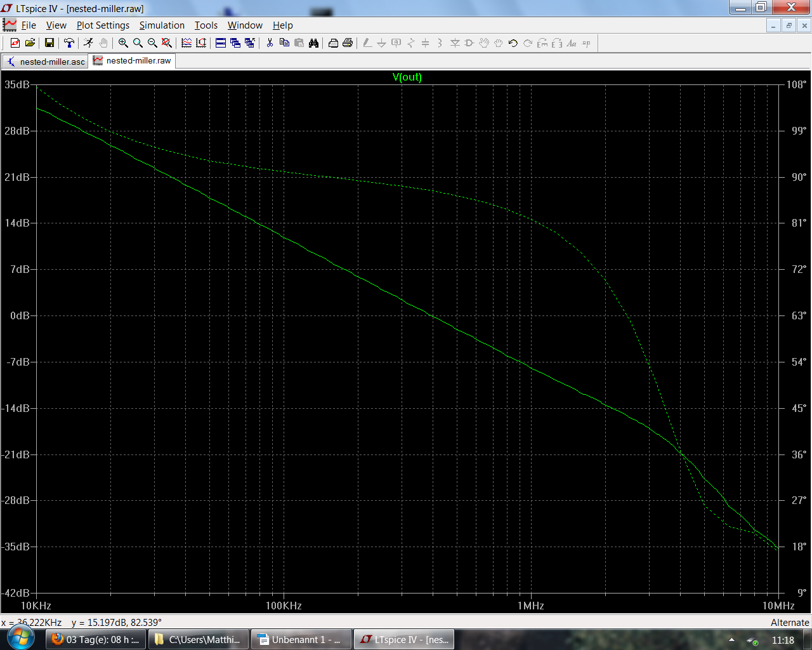Click the LTspice document icon in menu bar
This screenshot has width=812, height=650.
pyautogui.click(x=10, y=25)
